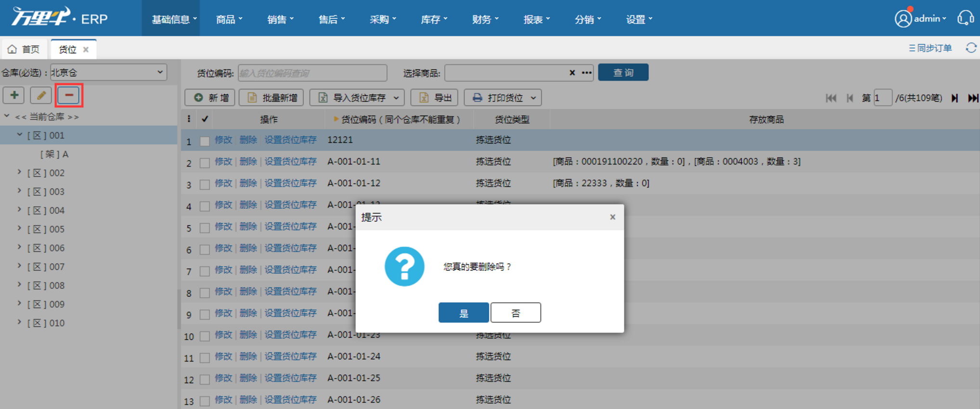
Task: Select the [架] A tree item
Action: point(54,154)
